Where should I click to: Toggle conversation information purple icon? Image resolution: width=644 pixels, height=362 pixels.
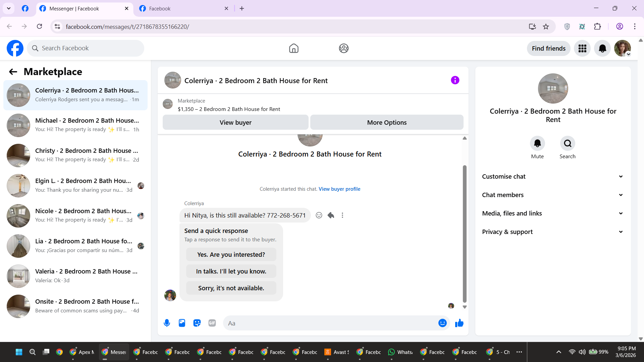pyautogui.click(x=455, y=80)
